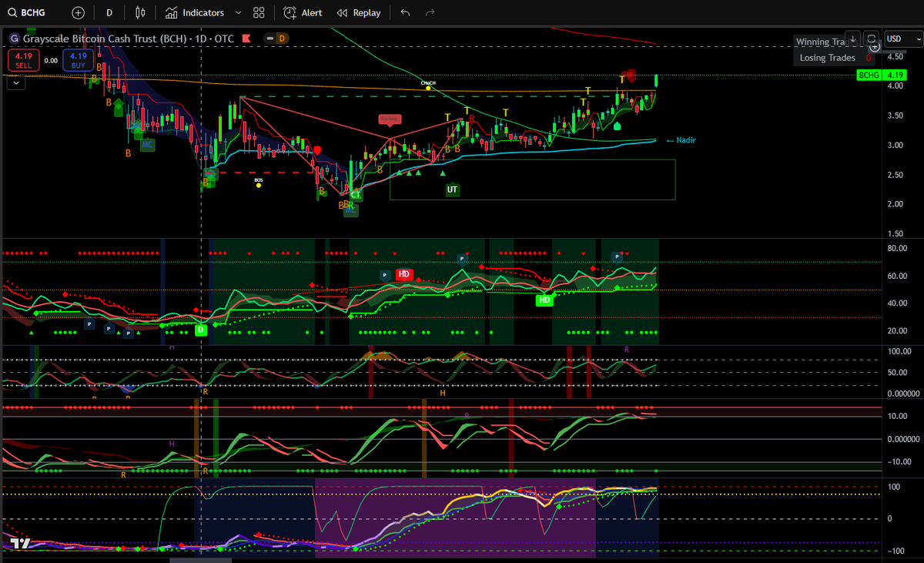
Task: Click the 50.00 scale value
Action: point(897,373)
